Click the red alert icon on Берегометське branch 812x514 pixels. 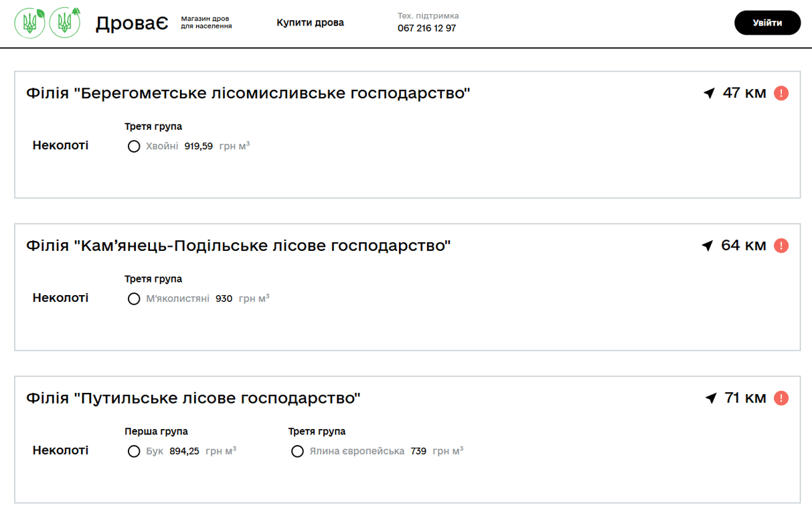[781, 93]
